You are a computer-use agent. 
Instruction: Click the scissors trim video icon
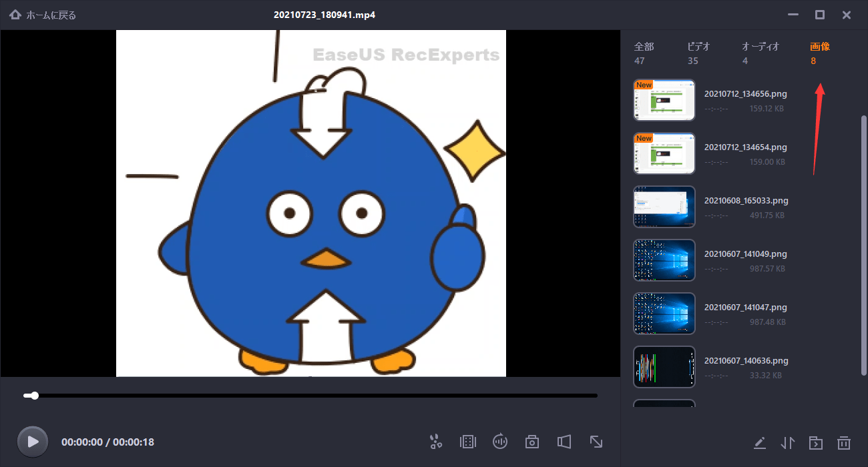coord(436,442)
